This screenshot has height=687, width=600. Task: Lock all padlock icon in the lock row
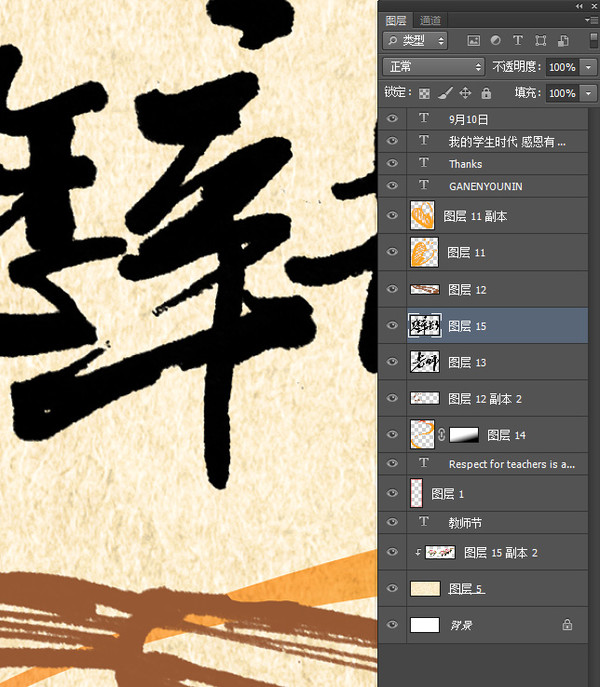point(486,93)
